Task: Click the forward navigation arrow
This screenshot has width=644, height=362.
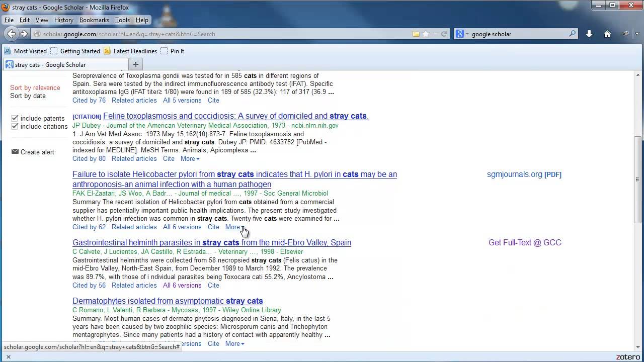Action: tap(24, 34)
